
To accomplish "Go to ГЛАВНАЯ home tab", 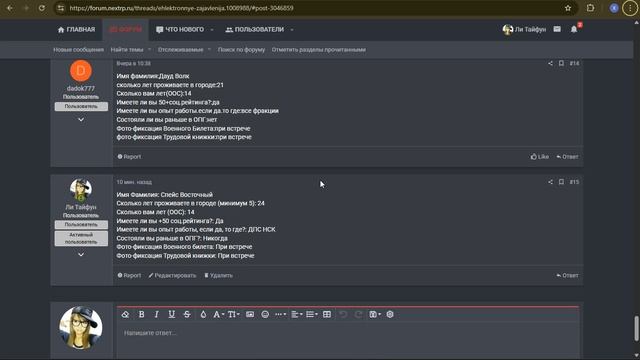I will pyautogui.click(x=76, y=29).
